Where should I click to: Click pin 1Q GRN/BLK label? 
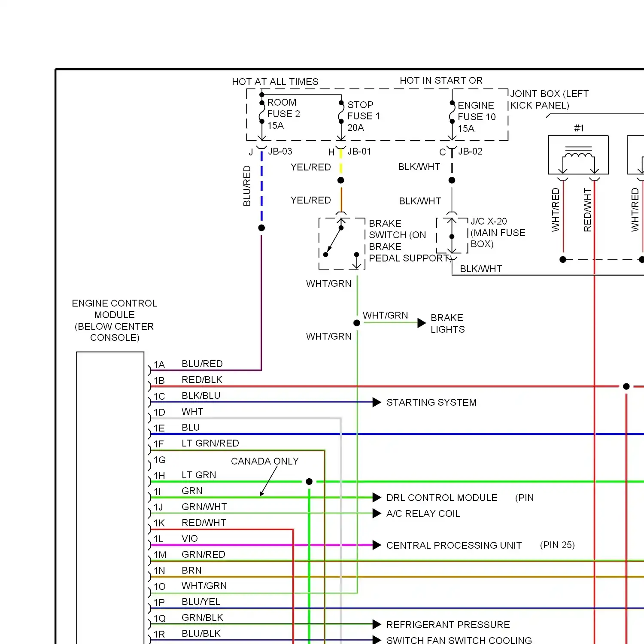coord(202,617)
